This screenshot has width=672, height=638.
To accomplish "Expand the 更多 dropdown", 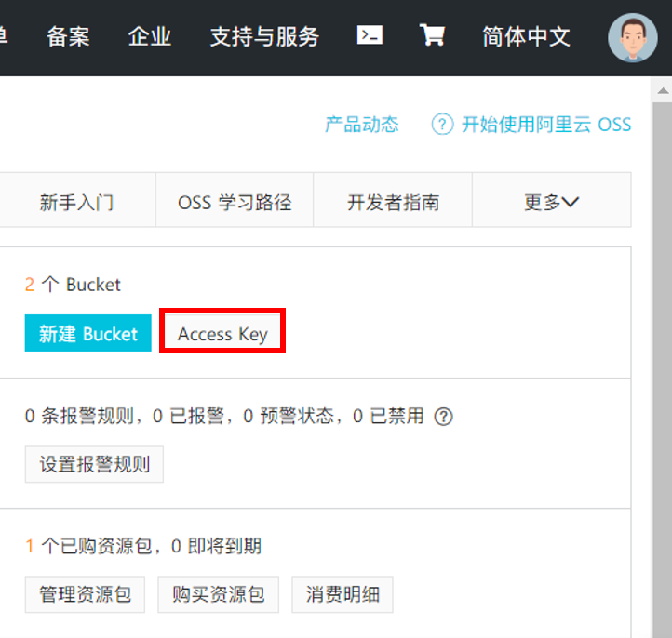I will (x=551, y=202).
